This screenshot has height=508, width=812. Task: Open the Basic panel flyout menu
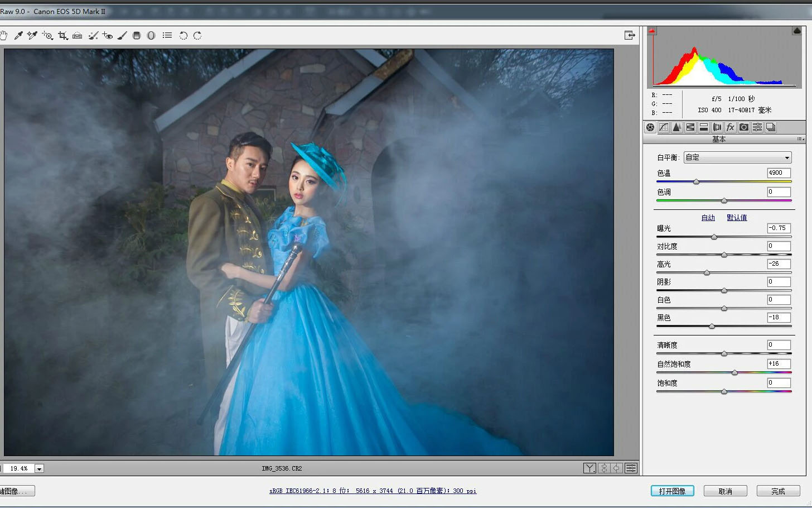(x=800, y=139)
